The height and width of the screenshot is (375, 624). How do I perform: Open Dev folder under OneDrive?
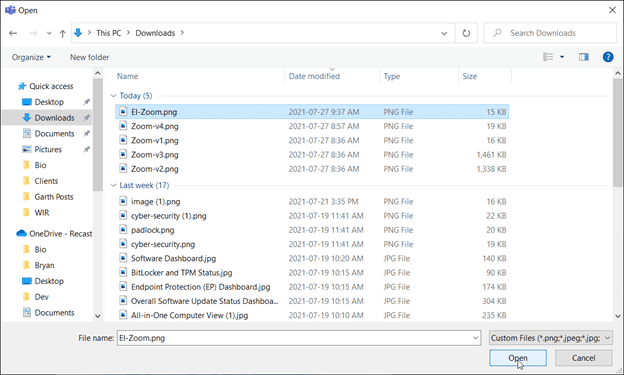coord(41,297)
